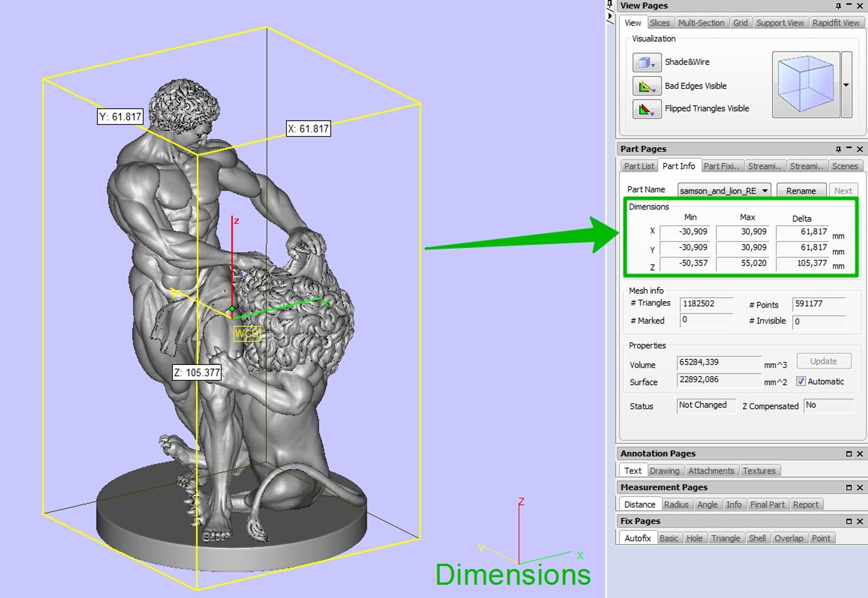Open the Support View tab
The height and width of the screenshot is (598, 868).
click(780, 23)
